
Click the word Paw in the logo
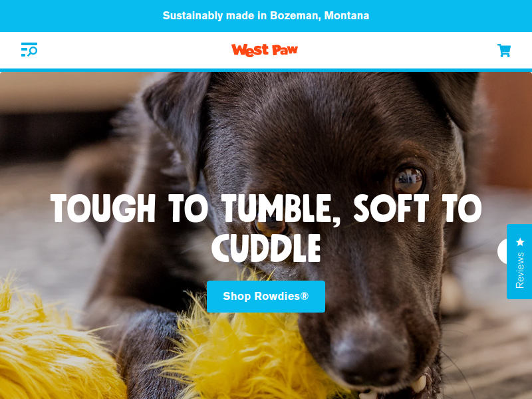tap(285, 50)
